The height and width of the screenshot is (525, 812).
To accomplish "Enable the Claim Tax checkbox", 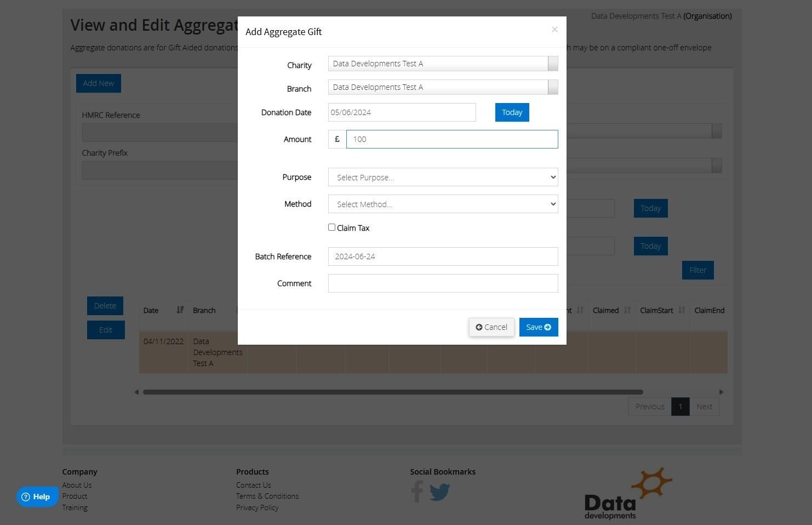I will pyautogui.click(x=331, y=227).
